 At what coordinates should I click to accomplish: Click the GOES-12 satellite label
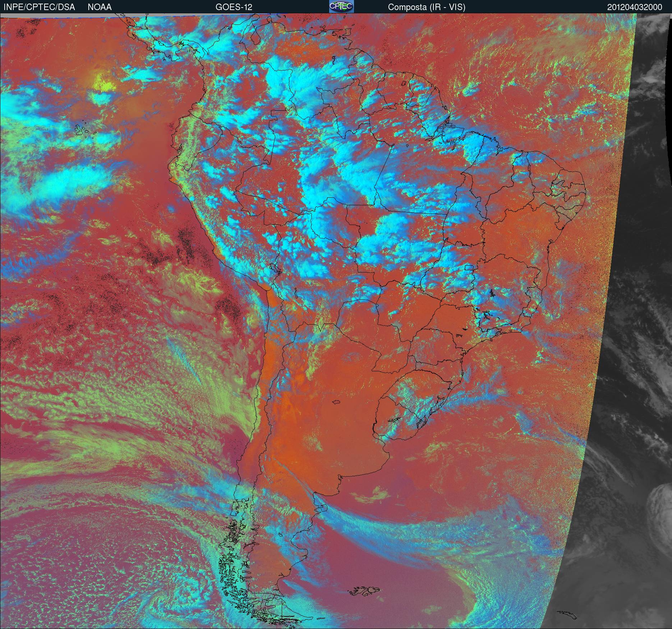(234, 7)
